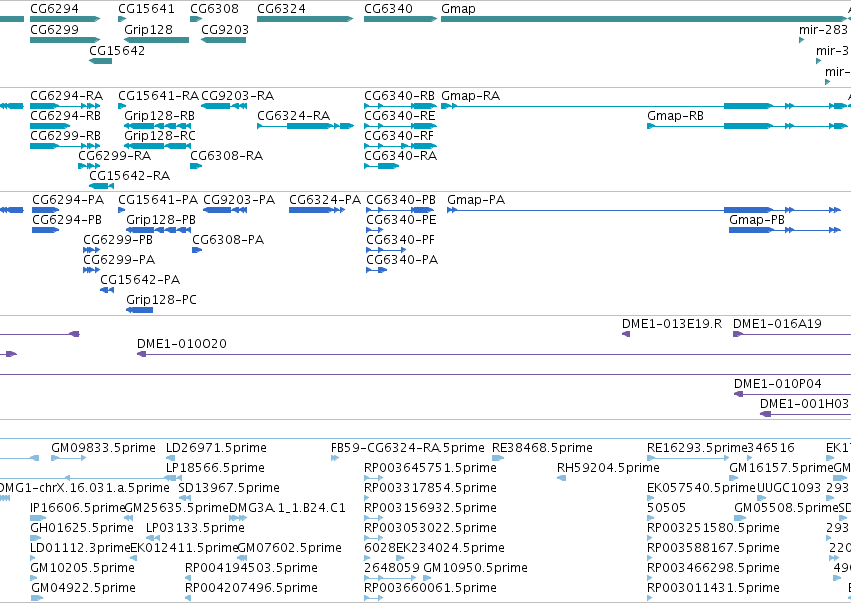This screenshot has width=851, height=603.
Task: Click the CG15641-PA protein label
Action: (x=158, y=200)
